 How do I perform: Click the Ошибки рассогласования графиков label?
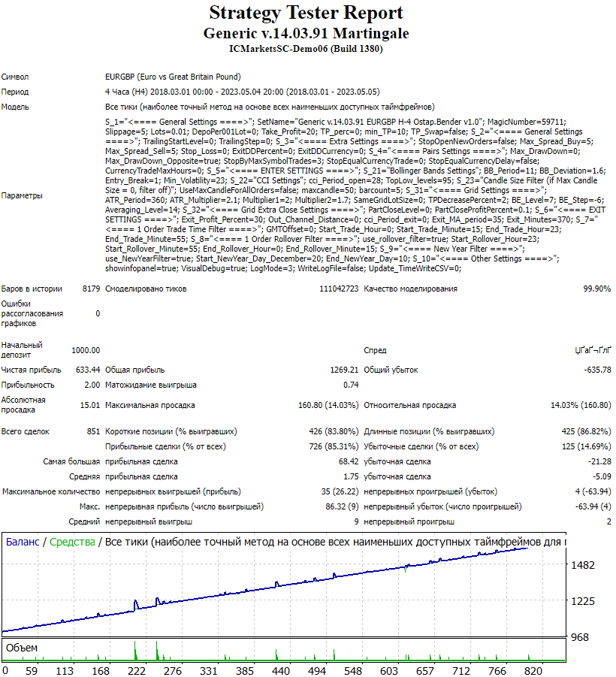click(x=32, y=314)
